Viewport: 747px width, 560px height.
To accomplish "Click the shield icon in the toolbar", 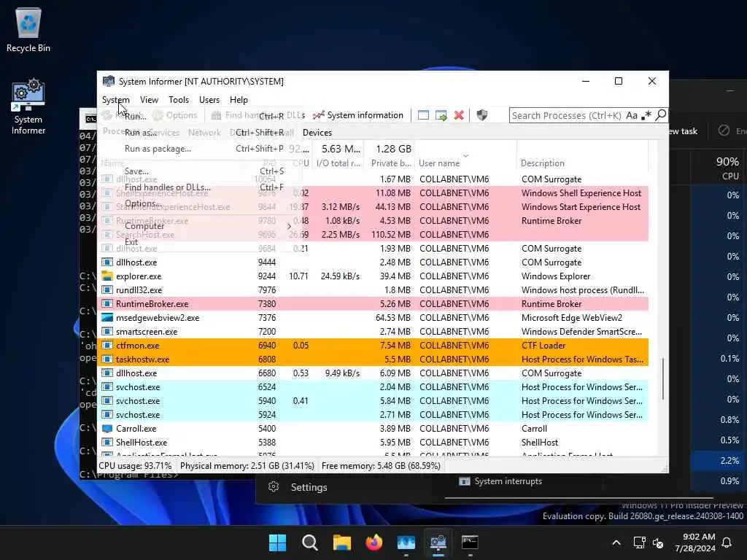I will pos(481,115).
